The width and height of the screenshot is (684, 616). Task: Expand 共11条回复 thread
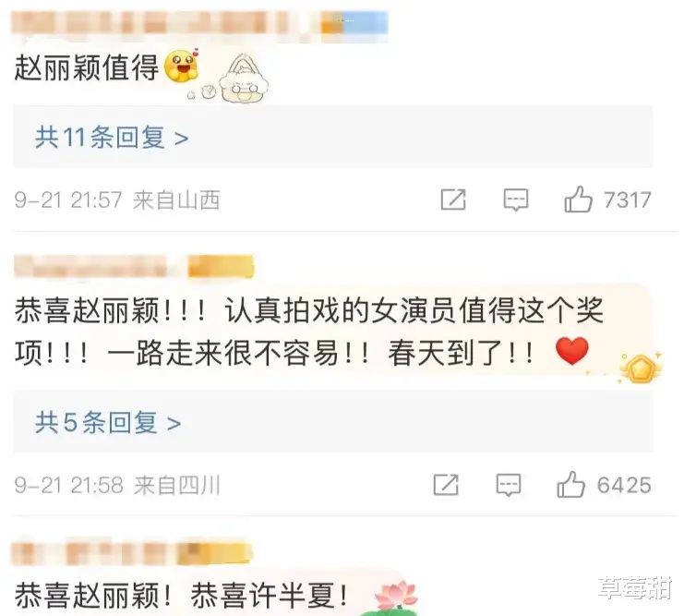[333, 137]
